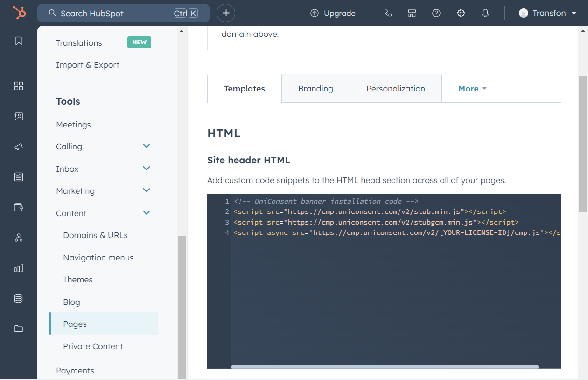Switch to the Templates tab
Viewport: 588px width, 380px height.
point(245,89)
